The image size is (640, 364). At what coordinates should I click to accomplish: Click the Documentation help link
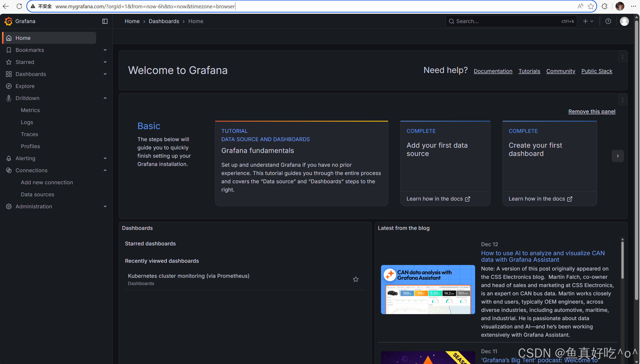pos(493,71)
